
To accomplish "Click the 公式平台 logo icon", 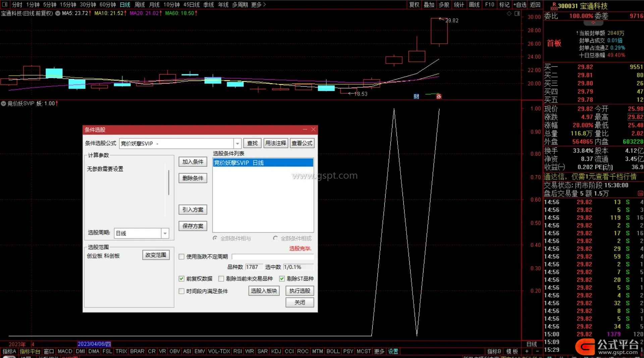I will [x=585, y=347].
